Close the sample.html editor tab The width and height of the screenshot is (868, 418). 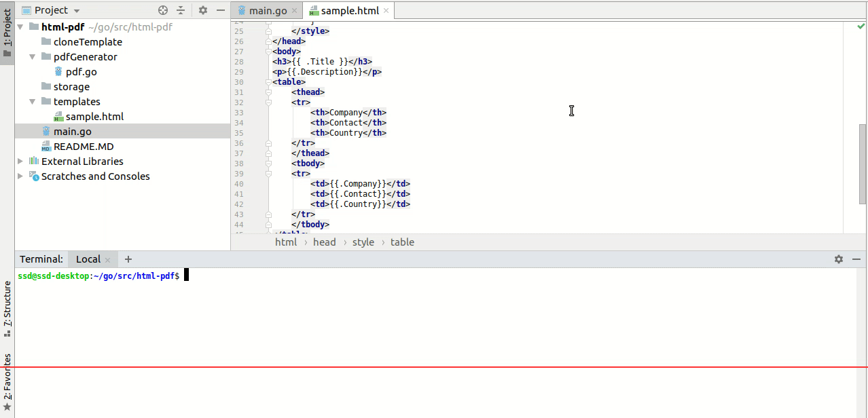[x=386, y=11]
